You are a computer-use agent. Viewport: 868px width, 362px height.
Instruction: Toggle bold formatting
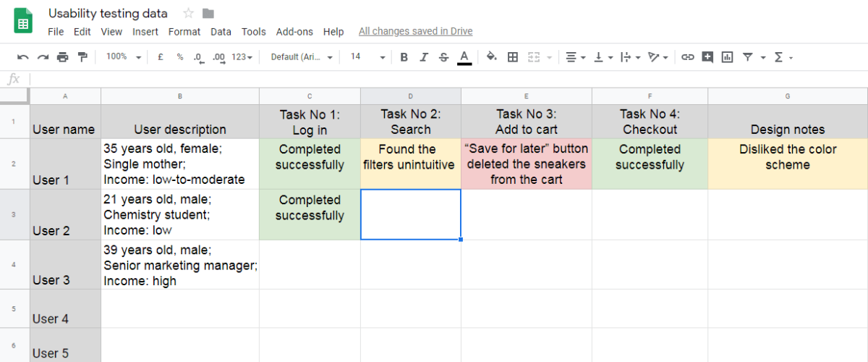(404, 56)
